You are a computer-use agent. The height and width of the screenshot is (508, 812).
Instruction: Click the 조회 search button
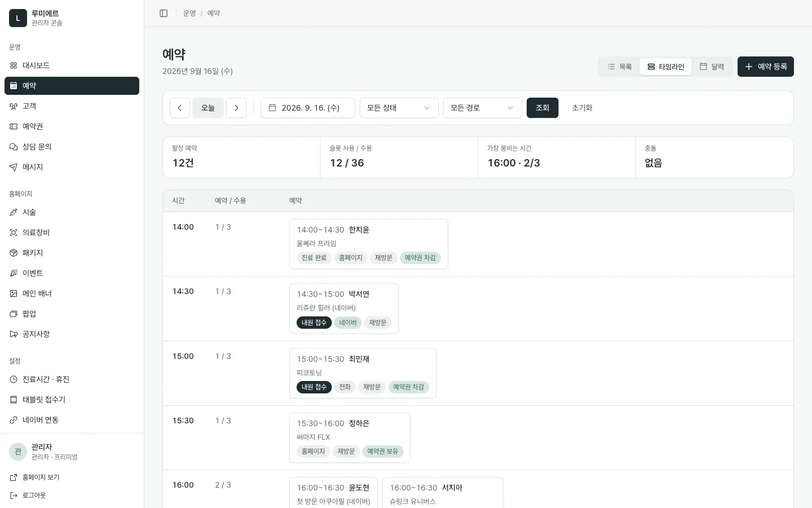coord(542,108)
